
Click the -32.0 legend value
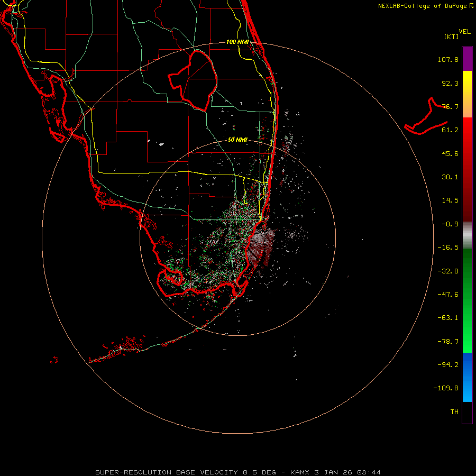448,271
